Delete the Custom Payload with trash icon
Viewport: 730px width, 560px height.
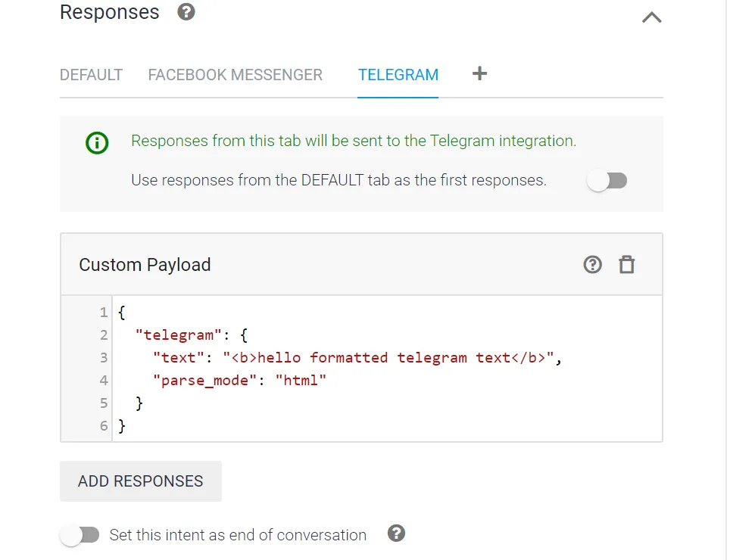click(x=627, y=264)
